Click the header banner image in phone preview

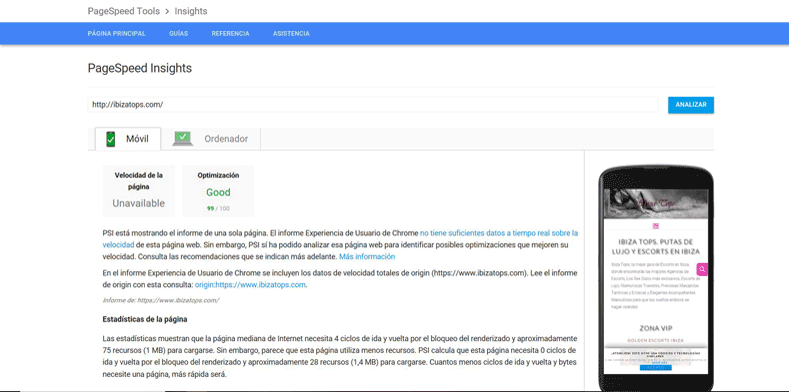(x=656, y=204)
